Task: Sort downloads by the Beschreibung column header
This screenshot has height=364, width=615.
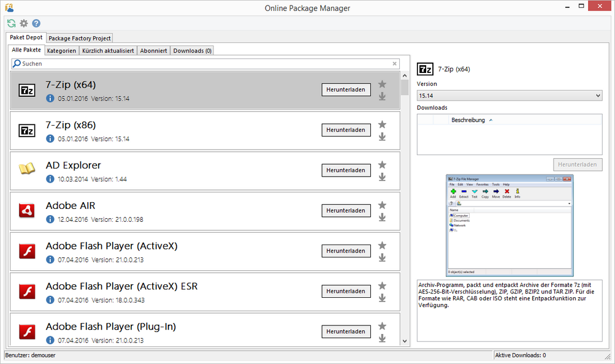Action: tap(468, 120)
